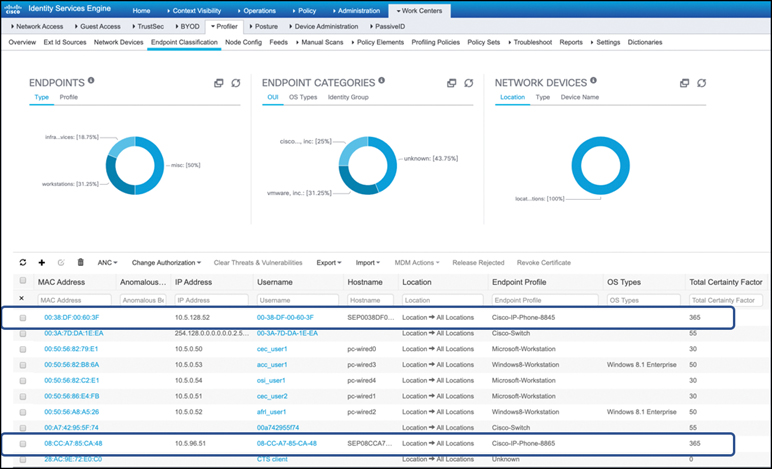Click the Endpoint Profile filter field

click(x=545, y=300)
